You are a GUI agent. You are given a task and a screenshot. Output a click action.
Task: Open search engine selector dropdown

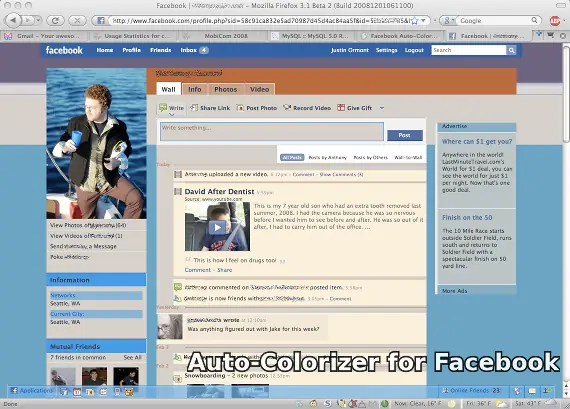[449, 21]
